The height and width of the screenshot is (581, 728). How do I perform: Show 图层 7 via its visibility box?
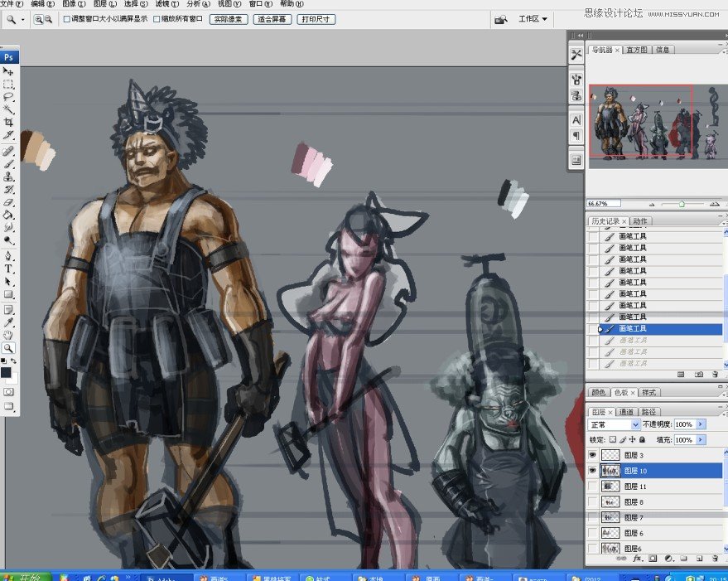(592, 517)
